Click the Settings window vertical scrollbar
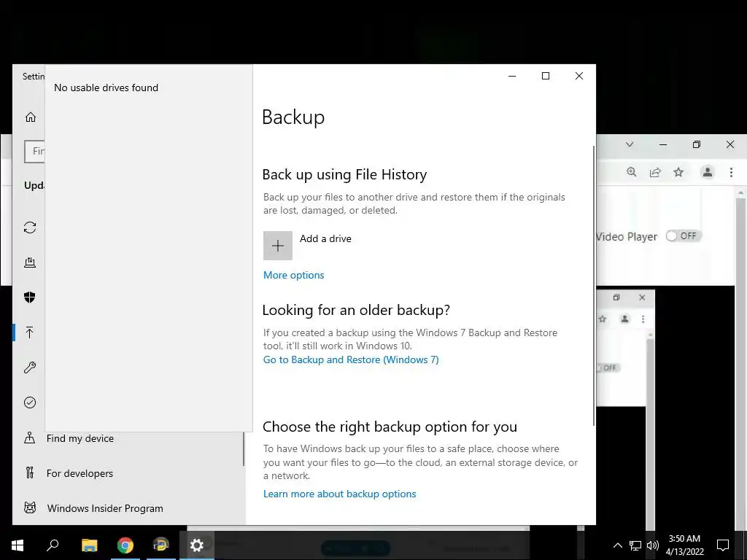This screenshot has height=560, width=747. pos(594,286)
